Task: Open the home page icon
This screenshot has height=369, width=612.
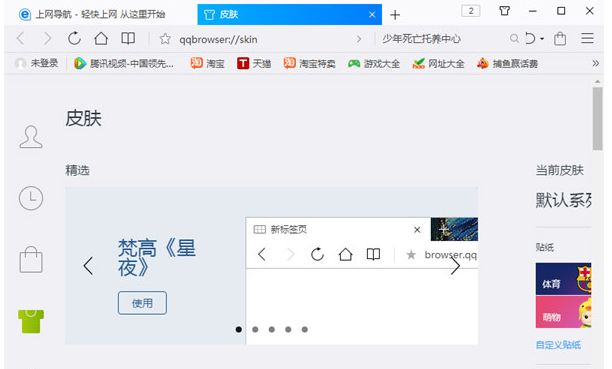Action: tap(101, 38)
